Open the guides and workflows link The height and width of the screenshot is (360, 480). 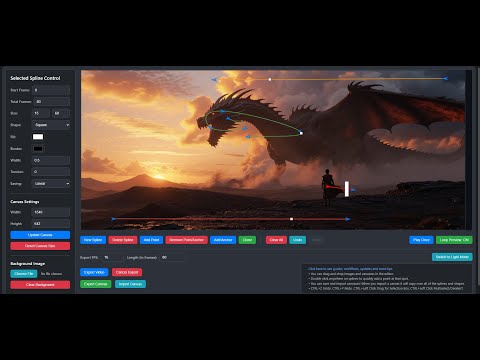[350, 269]
